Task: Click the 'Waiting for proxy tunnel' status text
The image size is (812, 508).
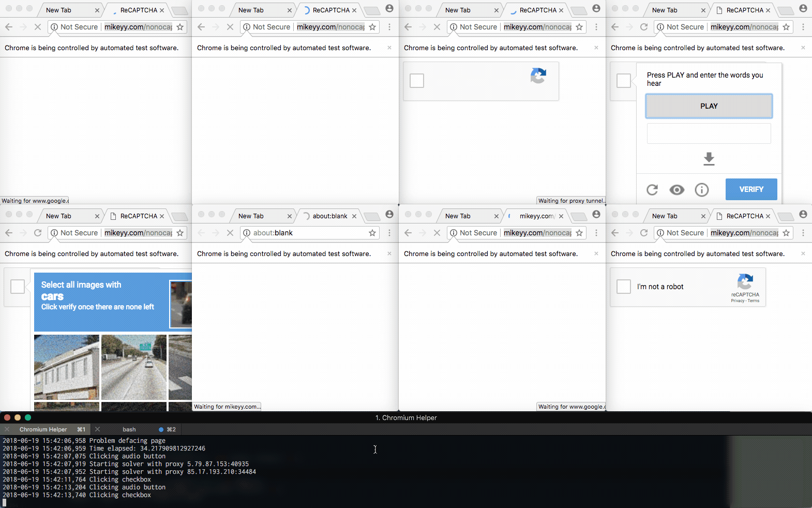Action: click(x=571, y=201)
